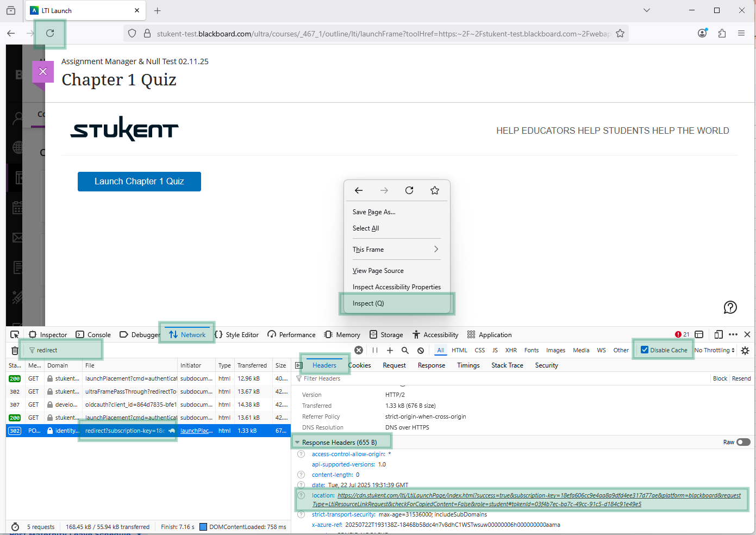Open the Storage DevTools tab

386,334
